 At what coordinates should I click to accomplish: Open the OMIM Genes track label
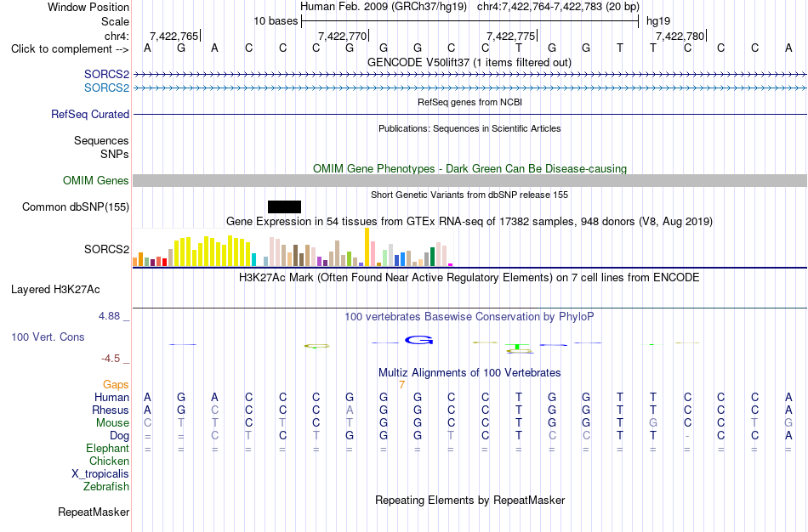pos(96,181)
